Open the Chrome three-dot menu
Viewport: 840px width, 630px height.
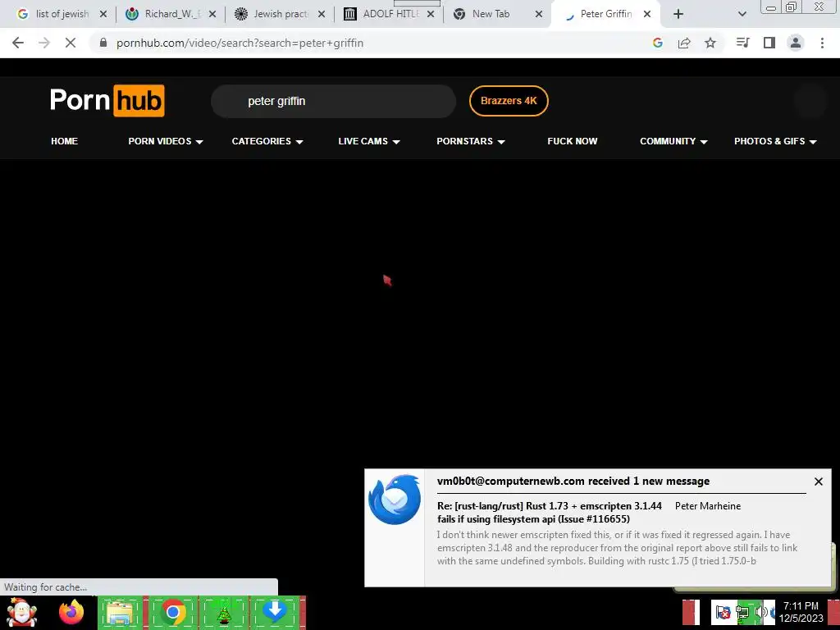coord(822,43)
